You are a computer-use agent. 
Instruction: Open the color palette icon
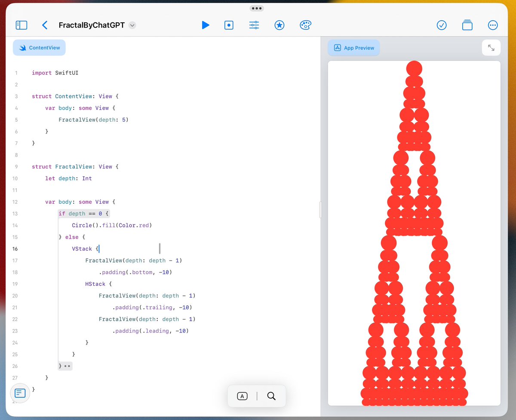(305, 25)
